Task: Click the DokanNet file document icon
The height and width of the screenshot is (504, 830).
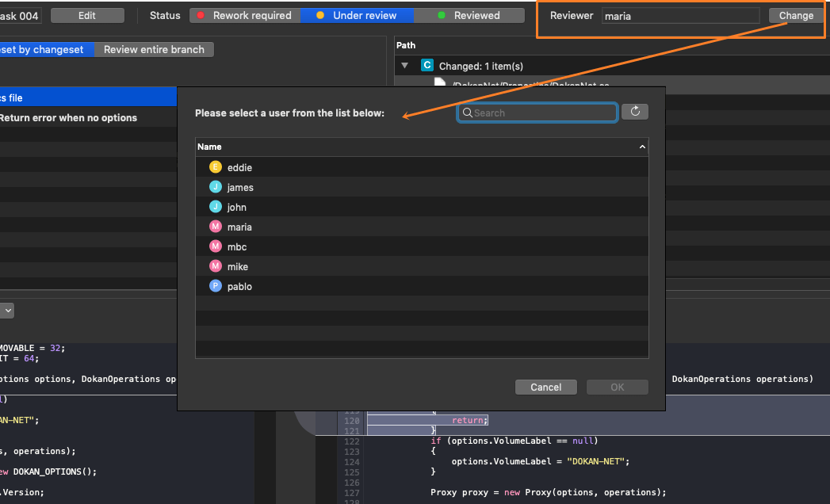Action: (x=440, y=82)
